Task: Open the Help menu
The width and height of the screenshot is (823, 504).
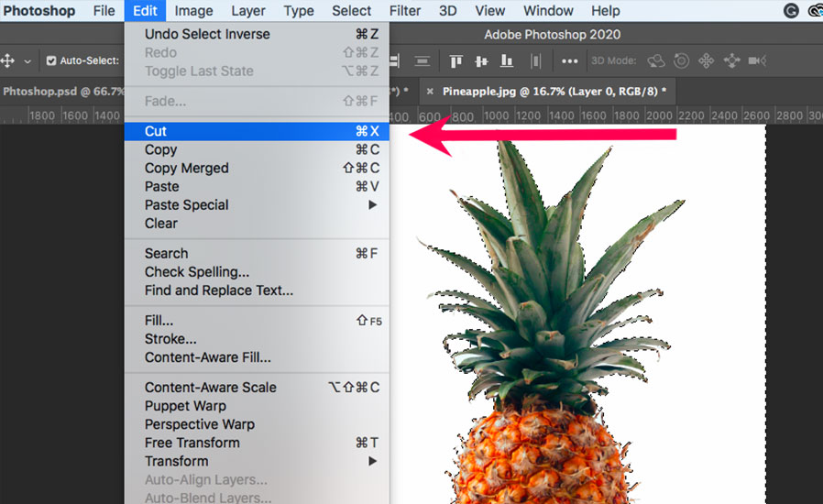Action: (605, 10)
